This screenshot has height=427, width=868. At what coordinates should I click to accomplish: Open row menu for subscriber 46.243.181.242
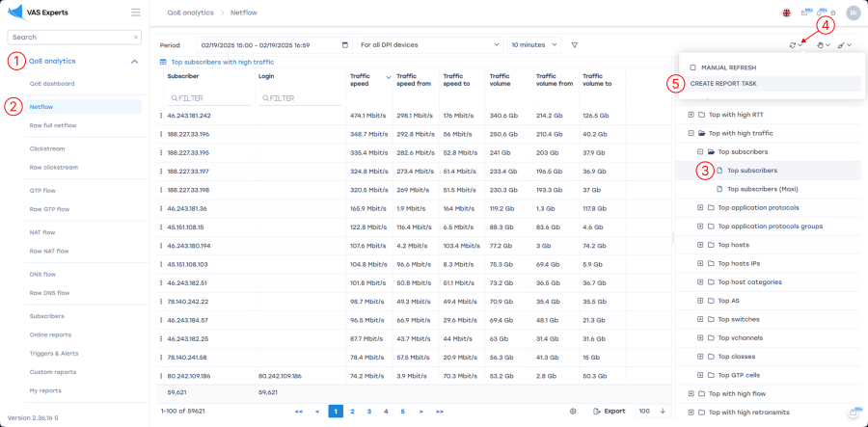tap(162, 116)
